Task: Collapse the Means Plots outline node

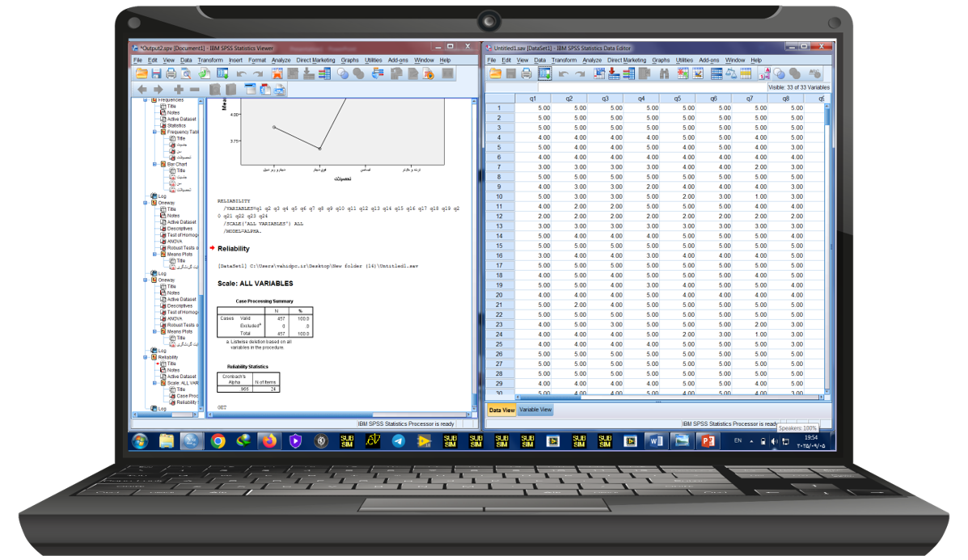Action: click(x=154, y=255)
